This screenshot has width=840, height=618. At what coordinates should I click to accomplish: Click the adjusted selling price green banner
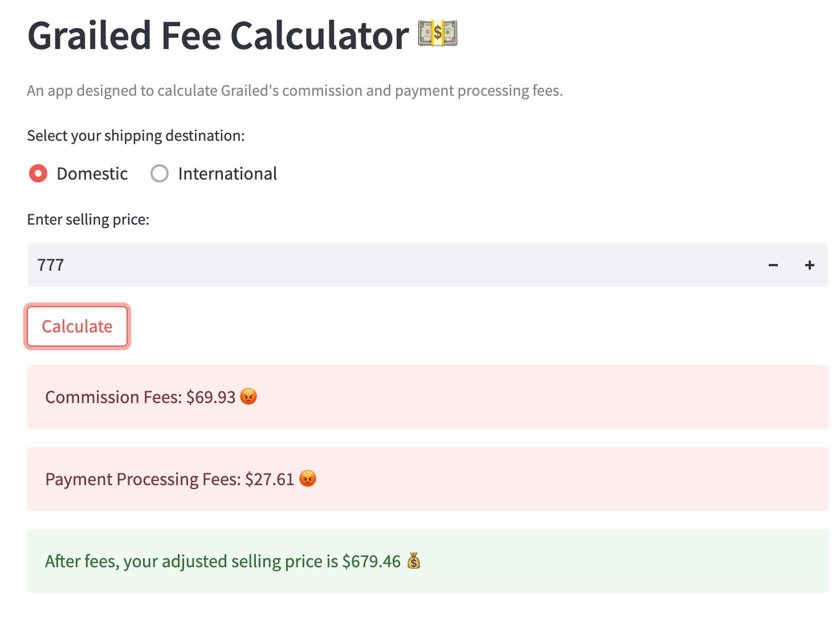[427, 561]
